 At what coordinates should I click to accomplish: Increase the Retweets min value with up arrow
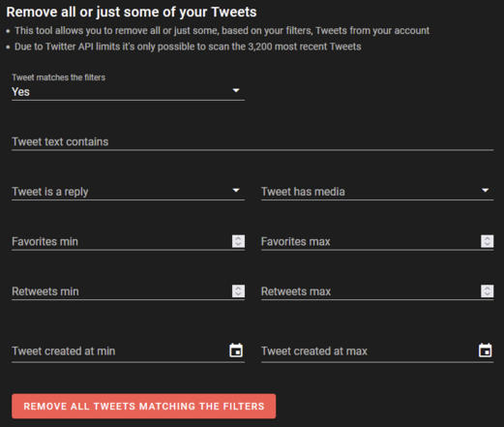click(x=238, y=288)
